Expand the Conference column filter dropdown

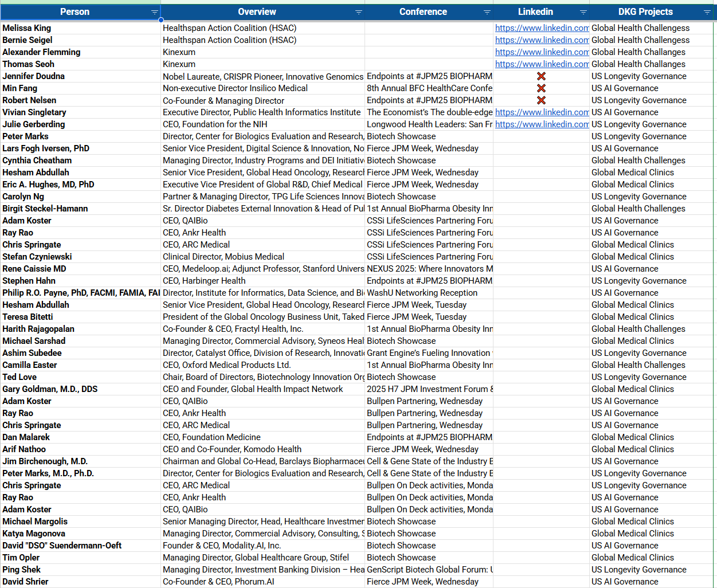pyautogui.click(x=487, y=12)
